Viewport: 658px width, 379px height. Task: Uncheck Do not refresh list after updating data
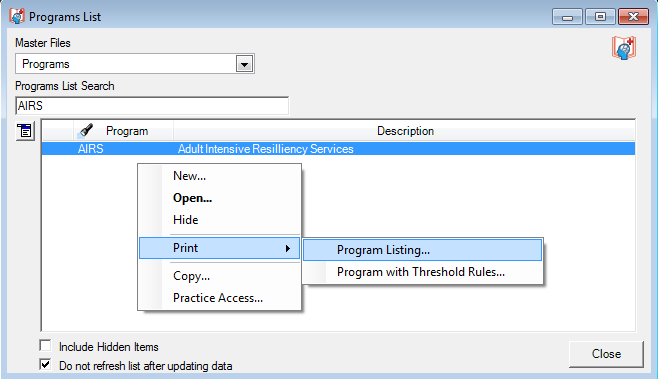pos(45,364)
